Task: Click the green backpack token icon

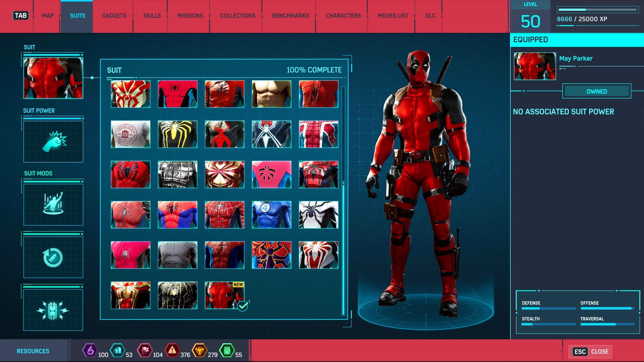Action: pyautogui.click(x=227, y=351)
